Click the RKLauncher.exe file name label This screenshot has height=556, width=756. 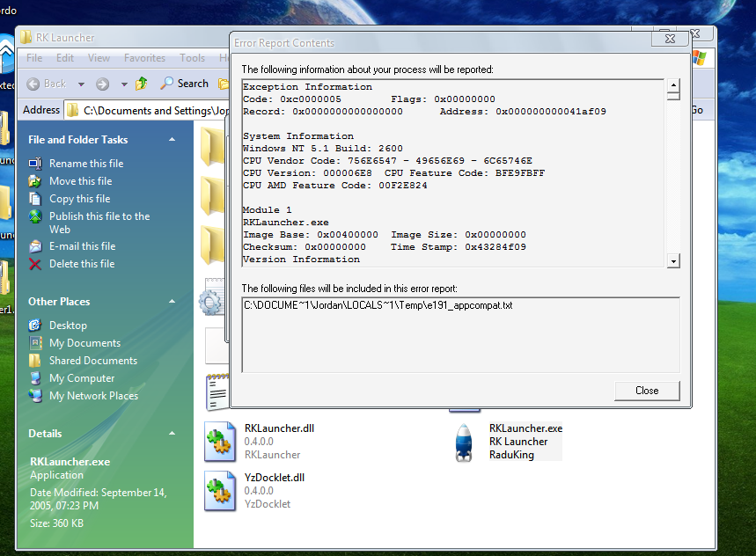point(525,428)
